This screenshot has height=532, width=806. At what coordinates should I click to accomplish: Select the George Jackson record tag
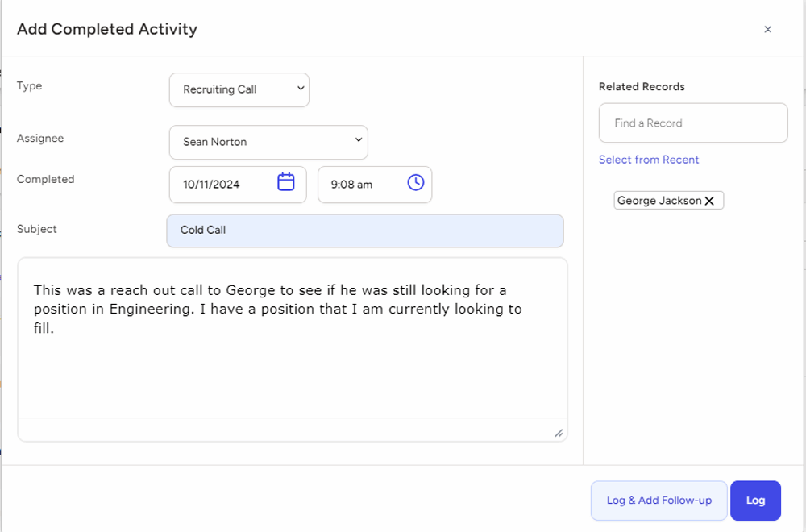659,201
